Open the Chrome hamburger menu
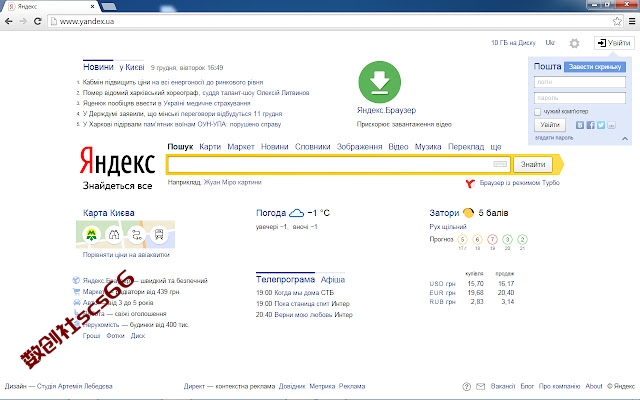The image size is (640, 400). 632,21
